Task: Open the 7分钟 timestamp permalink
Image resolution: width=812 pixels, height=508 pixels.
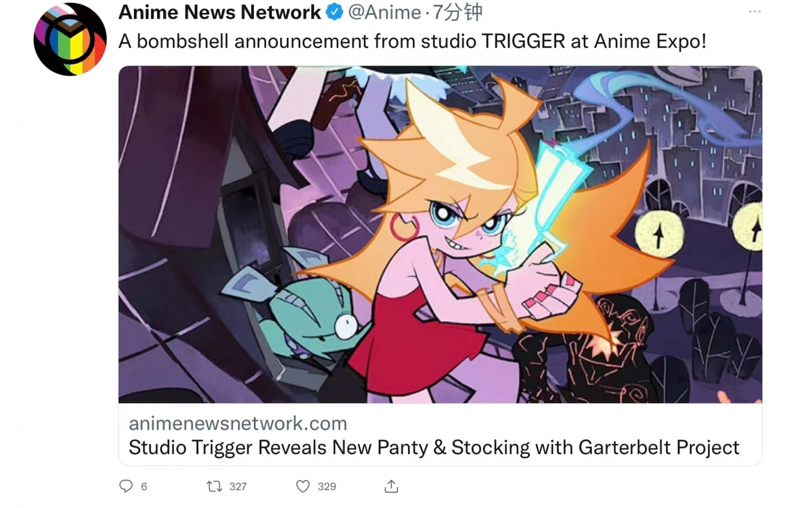Action: click(x=458, y=12)
